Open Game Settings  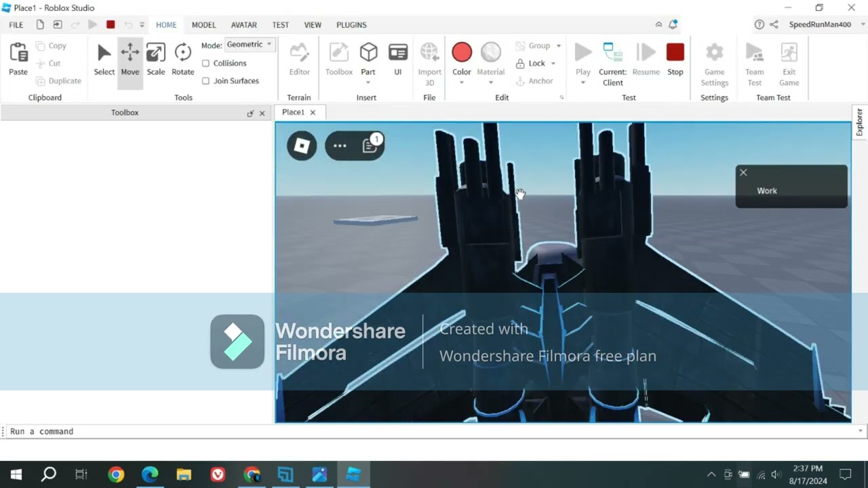click(x=714, y=64)
